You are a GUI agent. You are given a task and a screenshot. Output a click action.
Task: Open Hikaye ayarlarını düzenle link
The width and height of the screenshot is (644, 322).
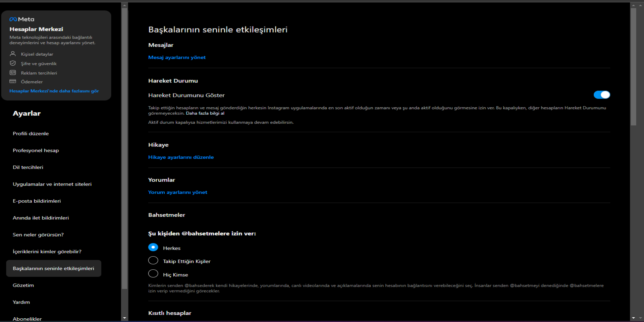(x=181, y=157)
